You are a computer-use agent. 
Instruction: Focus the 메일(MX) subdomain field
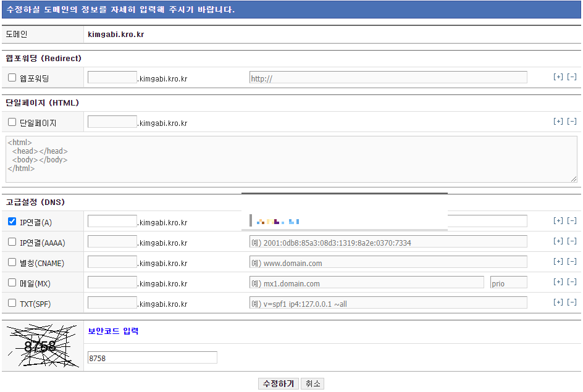112,282
